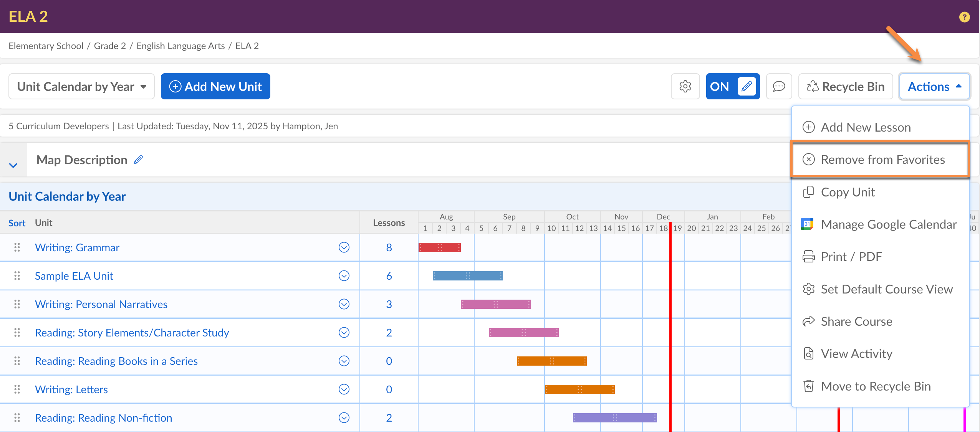Collapse the Map Description section chevron

point(13,165)
